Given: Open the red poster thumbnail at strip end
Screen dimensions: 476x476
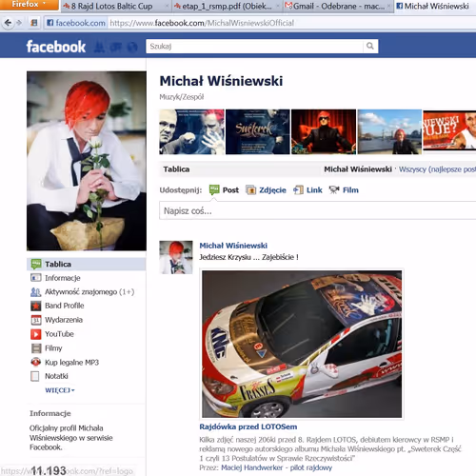Looking at the screenshot, I should coord(449,129).
